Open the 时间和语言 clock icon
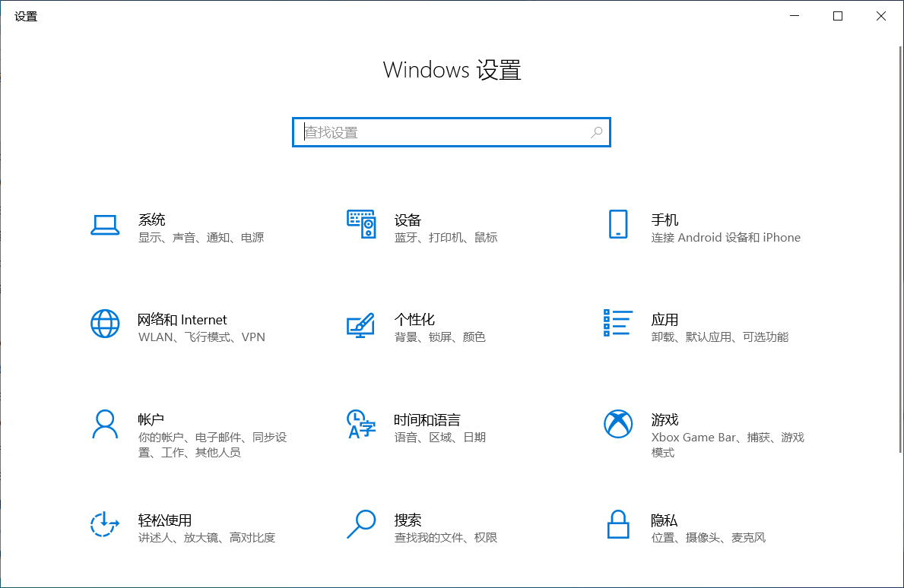 coord(361,424)
